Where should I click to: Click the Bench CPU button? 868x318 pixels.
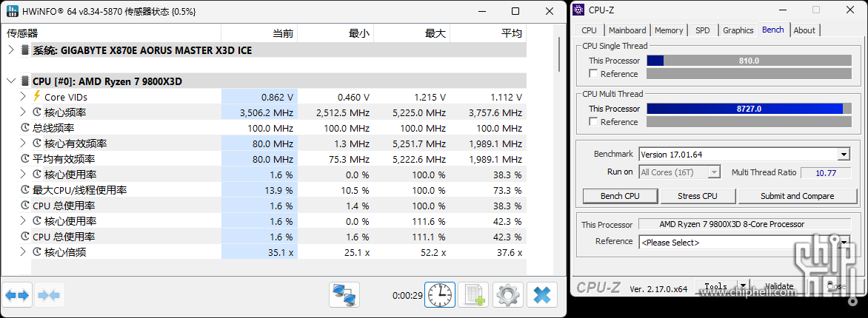click(620, 196)
